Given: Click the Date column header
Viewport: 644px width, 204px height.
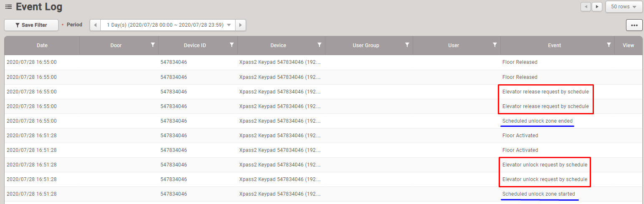Looking at the screenshot, I should coord(42,45).
